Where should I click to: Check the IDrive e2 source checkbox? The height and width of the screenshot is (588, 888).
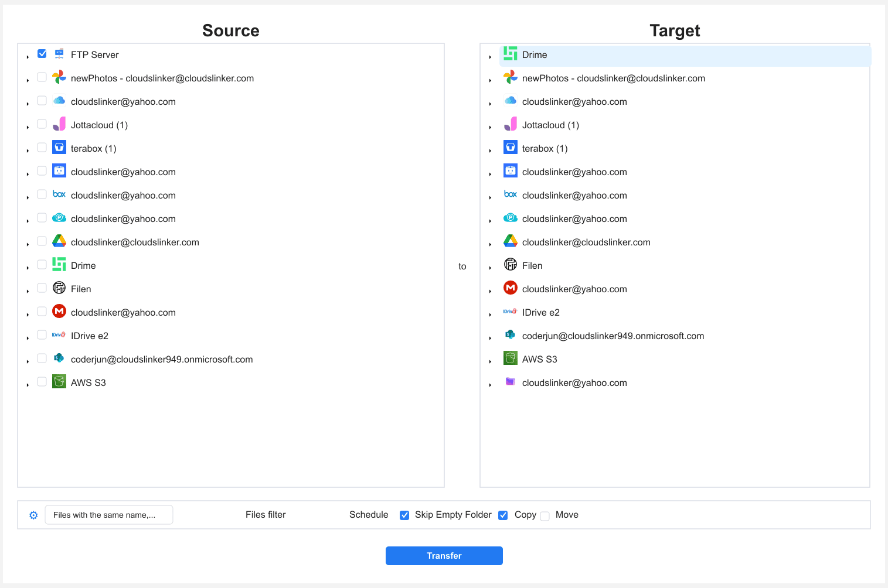42,335
